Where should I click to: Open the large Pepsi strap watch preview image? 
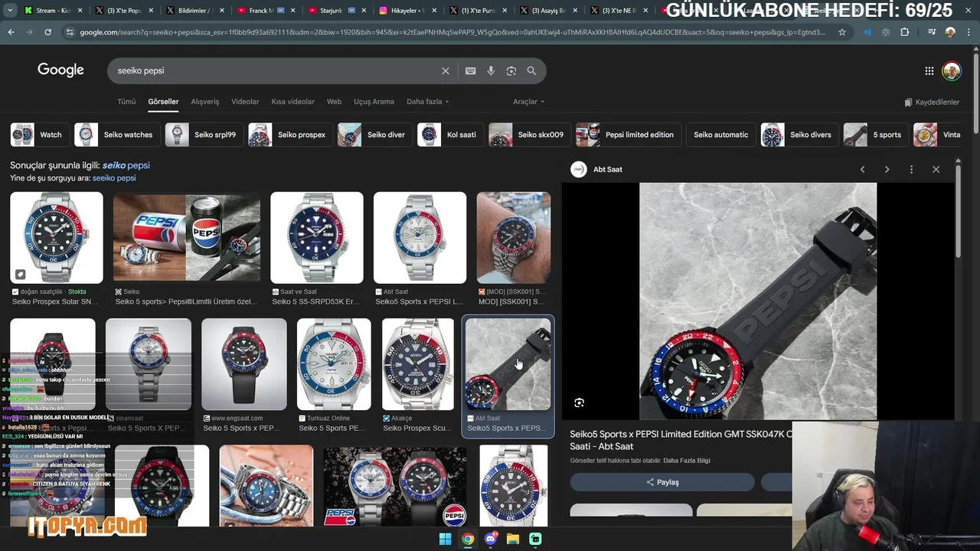(x=758, y=301)
